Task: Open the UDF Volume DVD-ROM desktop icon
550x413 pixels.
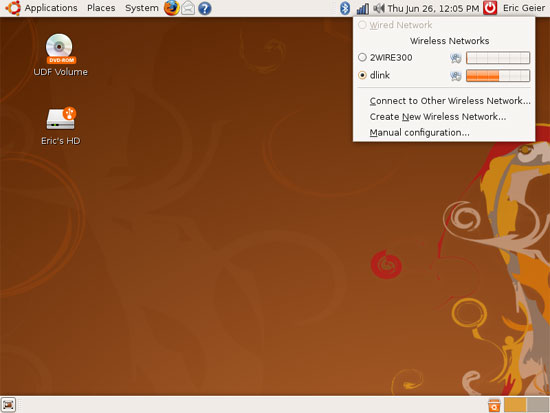Action: (x=60, y=55)
